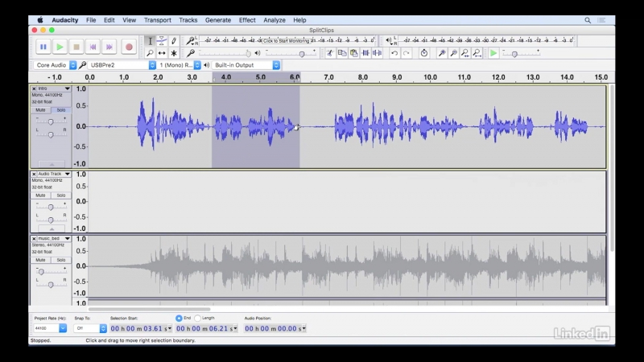Screen dimensions: 644x362
Task: Click the Undo arrow icon
Action: [394, 53]
